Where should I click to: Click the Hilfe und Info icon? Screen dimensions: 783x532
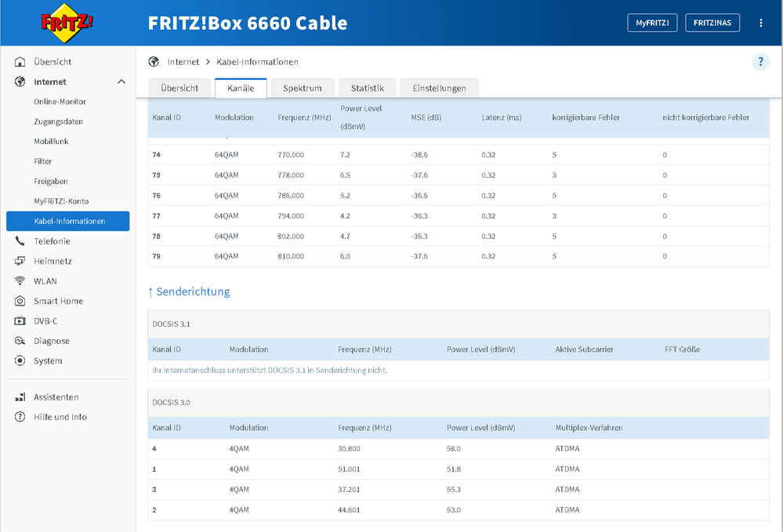pyautogui.click(x=20, y=417)
